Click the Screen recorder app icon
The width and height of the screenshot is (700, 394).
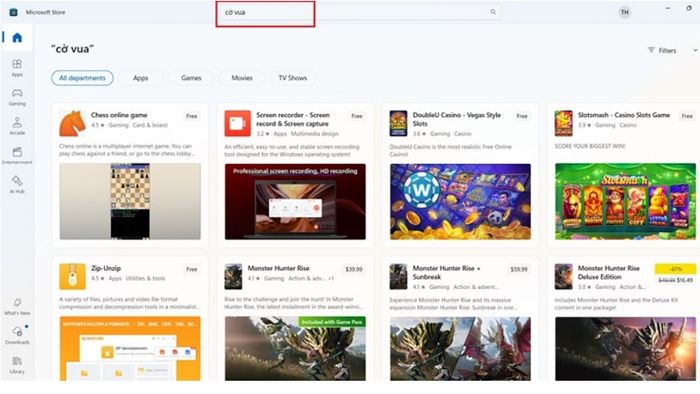pyautogui.click(x=238, y=124)
